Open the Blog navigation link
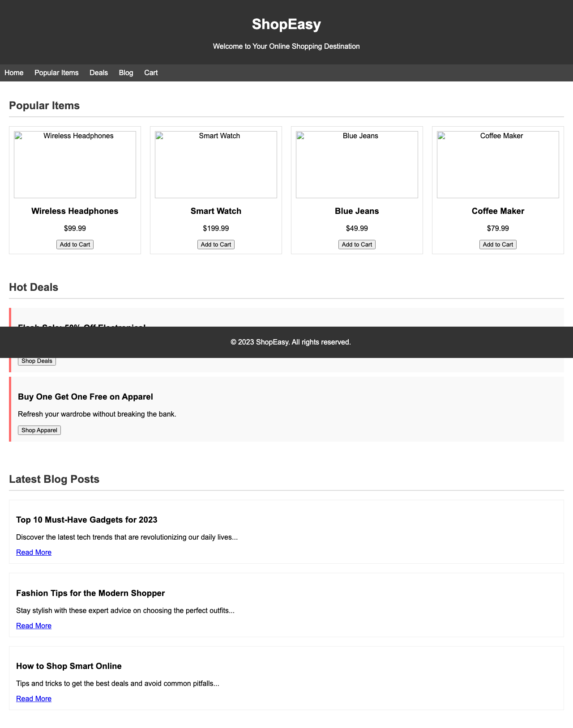The image size is (573, 728). click(x=126, y=73)
